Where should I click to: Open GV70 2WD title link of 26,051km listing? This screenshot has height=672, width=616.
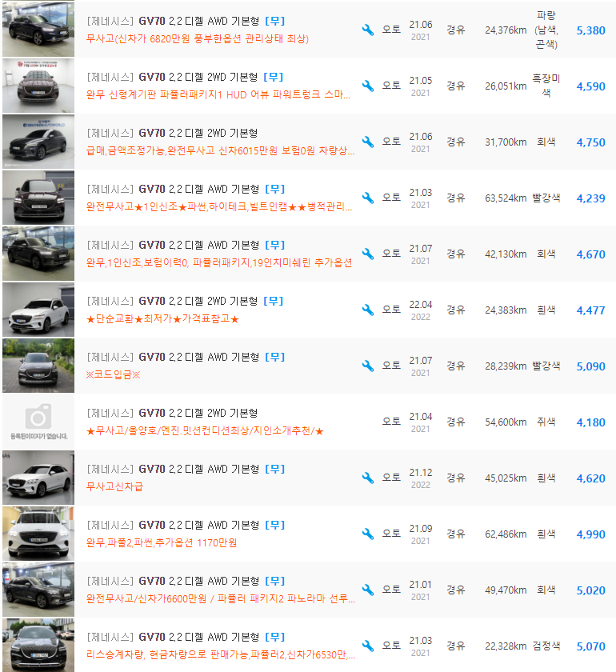coord(185,77)
